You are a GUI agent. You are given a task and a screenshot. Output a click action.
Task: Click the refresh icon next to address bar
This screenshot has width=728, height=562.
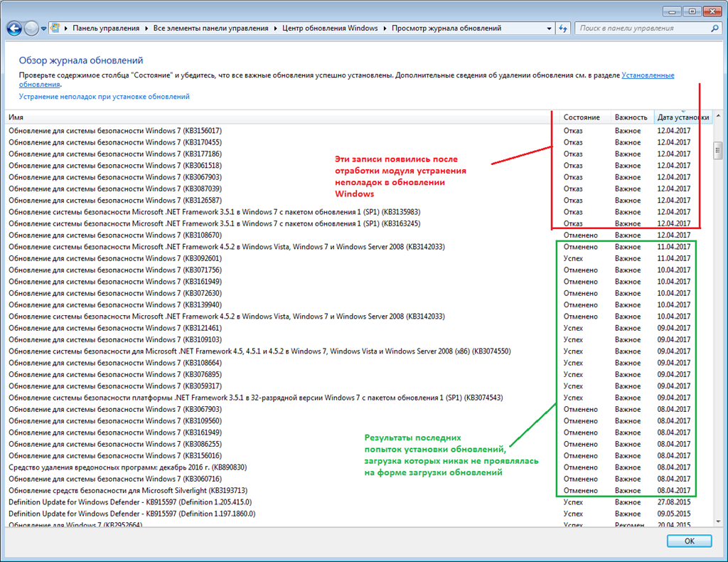pyautogui.click(x=563, y=28)
